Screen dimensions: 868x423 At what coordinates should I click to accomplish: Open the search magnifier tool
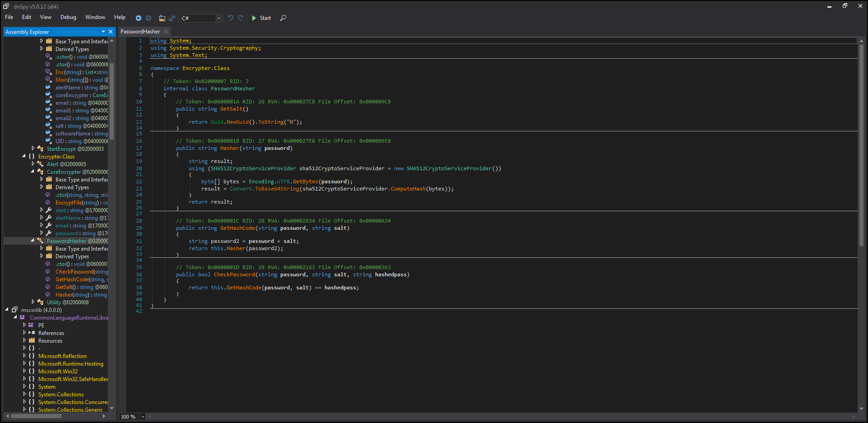[x=283, y=18]
